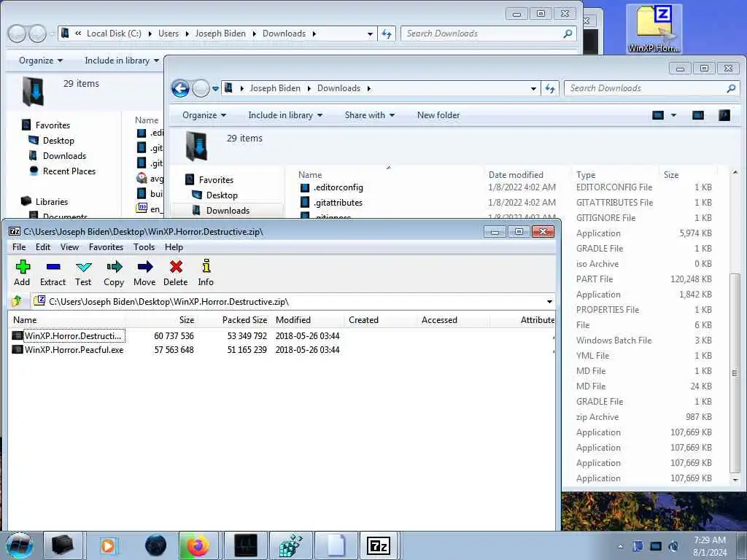
Task: Select .editorconfig file in front Explorer
Action: click(338, 187)
